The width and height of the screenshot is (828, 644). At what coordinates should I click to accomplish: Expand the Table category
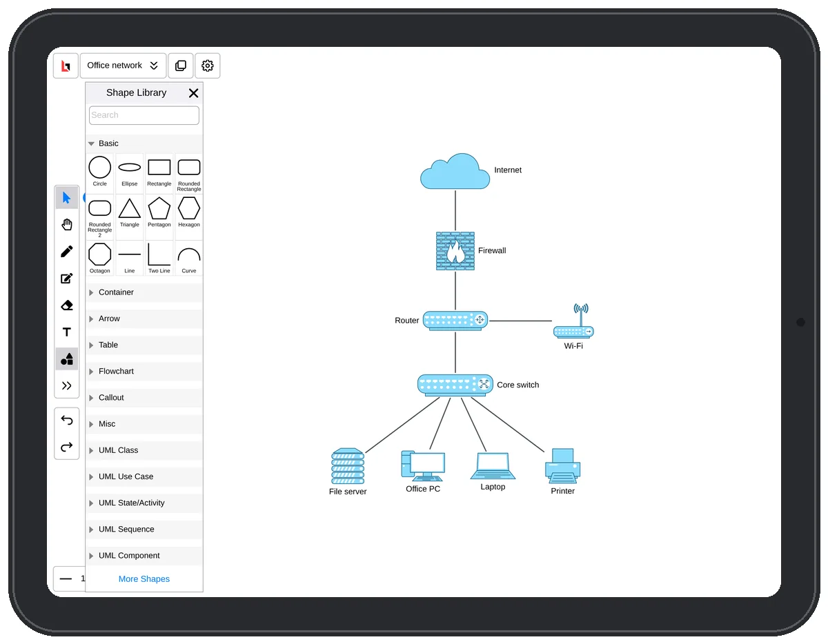pyautogui.click(x=144, y=345)
